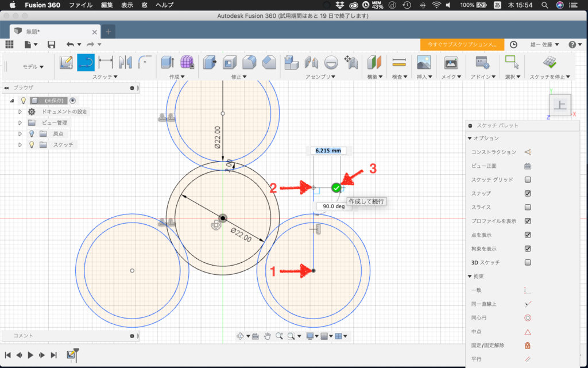Expand the ドキュメントの設定 tree node
The height and width of the screenshot is (368, 588).
20,112
